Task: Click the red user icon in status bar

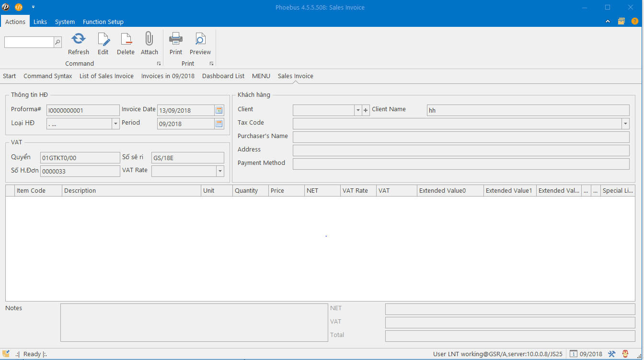Action: coord(625,354)
